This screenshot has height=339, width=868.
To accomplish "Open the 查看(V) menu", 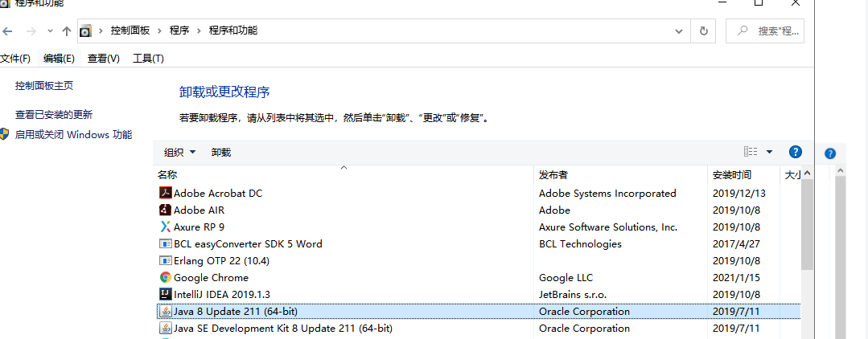I will pos(104,58).
